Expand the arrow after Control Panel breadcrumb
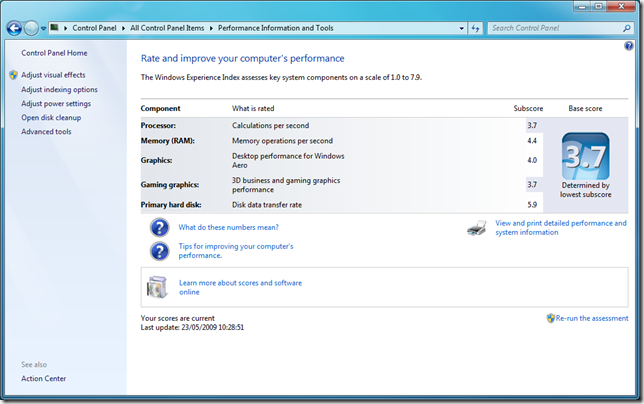Viewport: 644px width, 404px height. tap(123, 28)
